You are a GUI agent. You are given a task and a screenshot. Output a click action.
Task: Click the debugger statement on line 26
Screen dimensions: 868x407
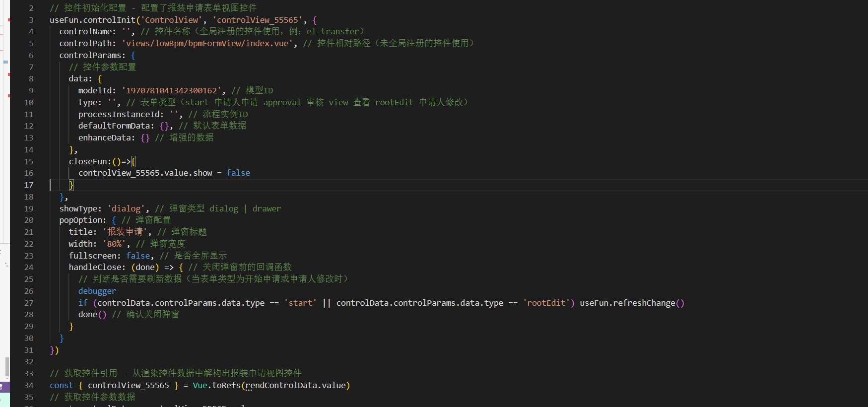[97, 291]
